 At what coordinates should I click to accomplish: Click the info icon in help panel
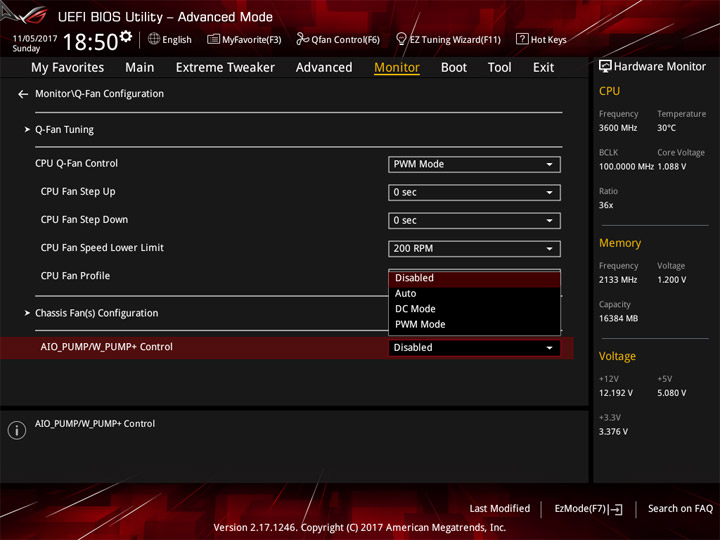pos(17,430)
